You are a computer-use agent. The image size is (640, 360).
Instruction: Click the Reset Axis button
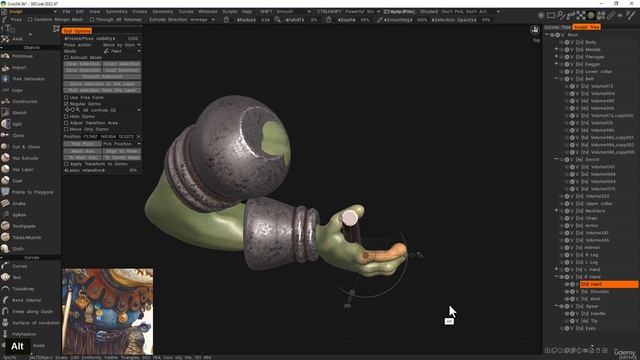82,151
